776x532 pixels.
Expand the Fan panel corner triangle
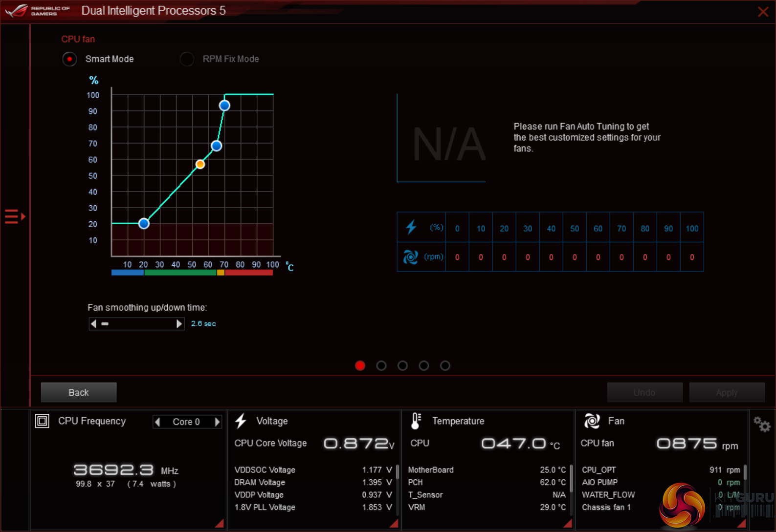tap(742, 523)
